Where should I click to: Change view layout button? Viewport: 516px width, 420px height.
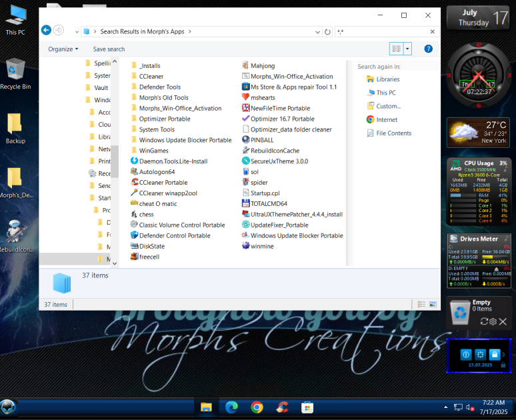(x=397, y=49)
